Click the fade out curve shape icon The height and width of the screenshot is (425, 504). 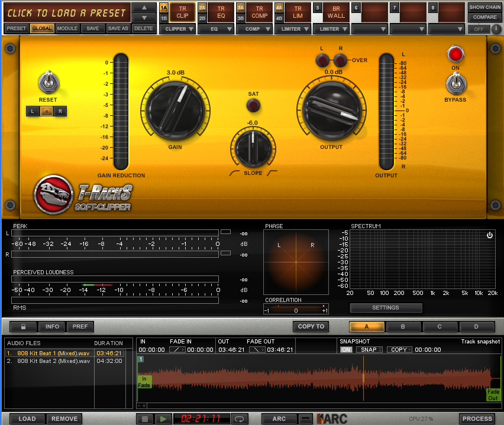coord(257,349)
